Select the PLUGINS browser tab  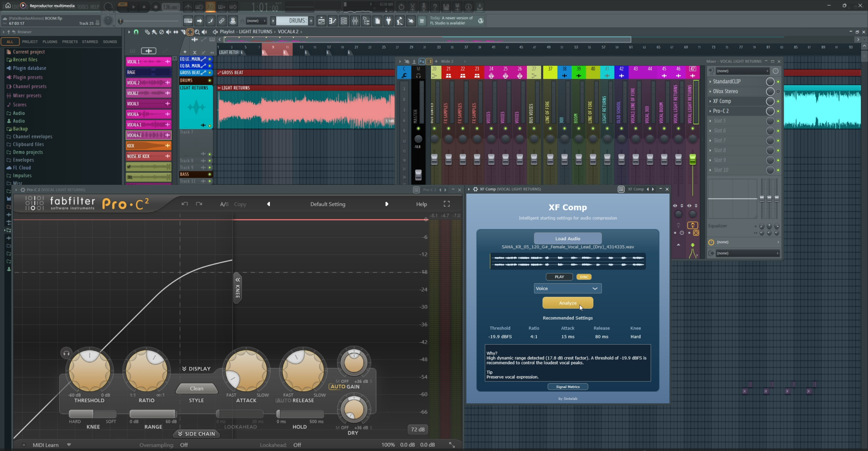(50, 42)
